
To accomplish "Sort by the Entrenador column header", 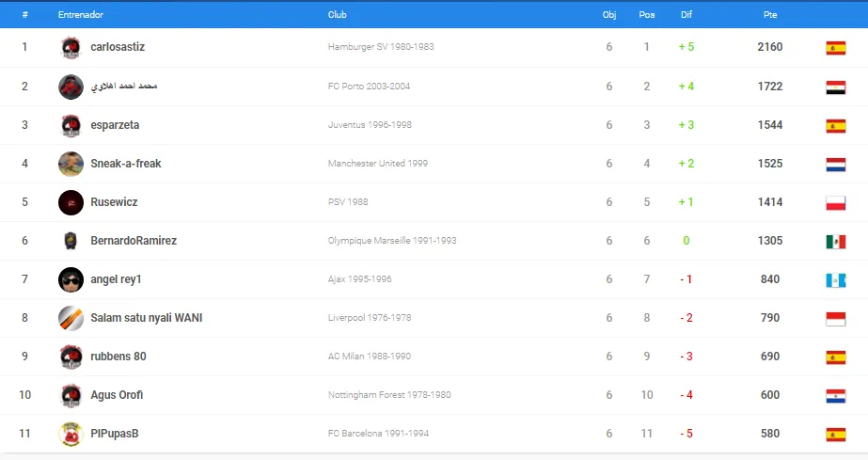I will (81, 15).
